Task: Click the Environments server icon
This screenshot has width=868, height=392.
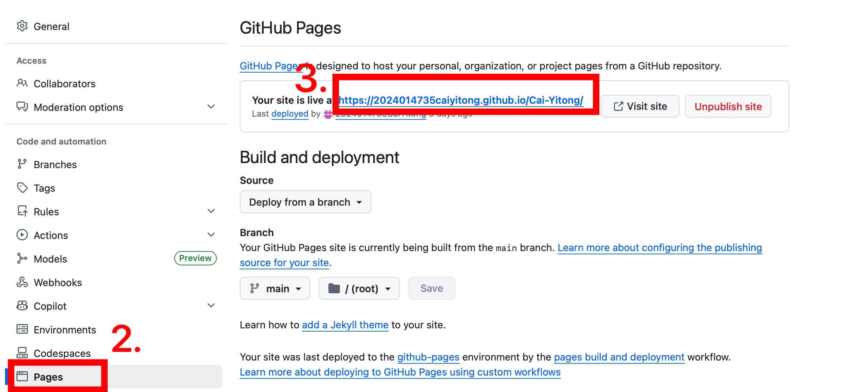Action: (x=22, y=329)
